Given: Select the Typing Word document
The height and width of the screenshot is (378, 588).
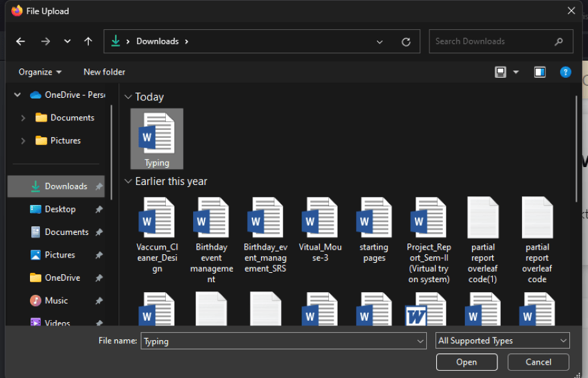Looking at the screenshot, I should click(x=156, y=138).
